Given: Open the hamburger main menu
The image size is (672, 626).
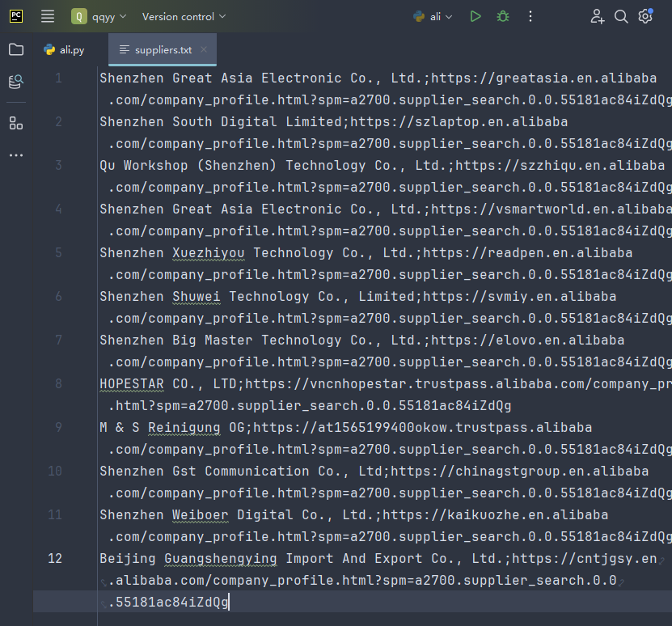Looking at the screenshot, I should [x=48, y=16].
